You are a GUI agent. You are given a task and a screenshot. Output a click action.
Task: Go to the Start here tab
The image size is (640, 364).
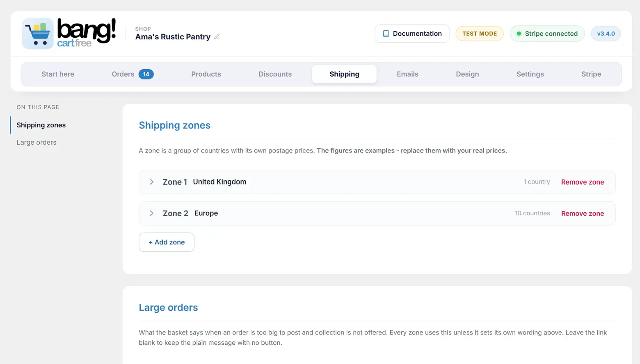[58, 74]
